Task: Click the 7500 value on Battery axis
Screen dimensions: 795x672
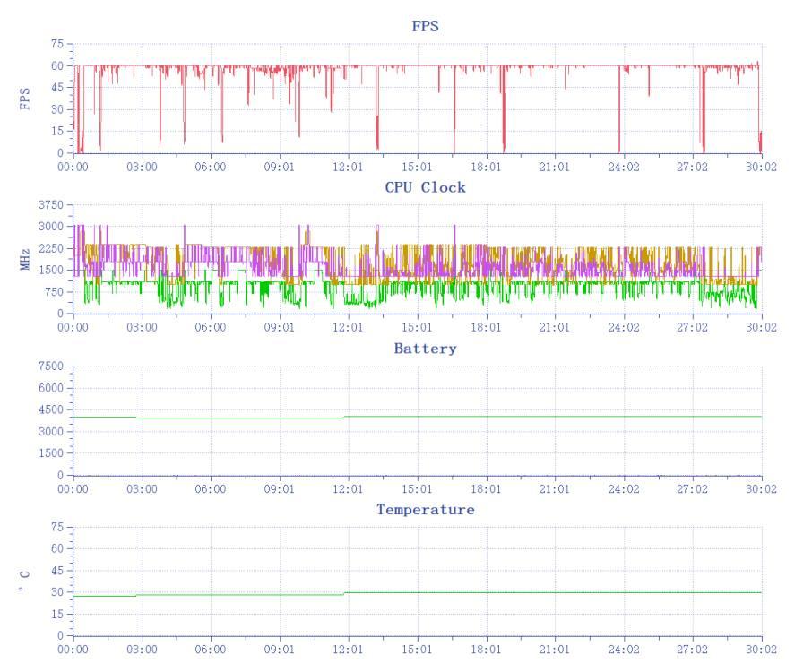Action: tap(52, 366)
